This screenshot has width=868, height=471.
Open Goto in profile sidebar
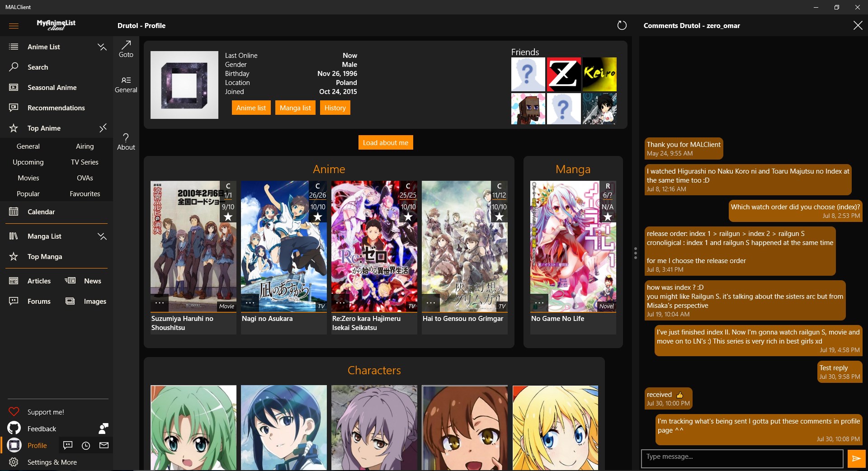click(x=126, y=49)
